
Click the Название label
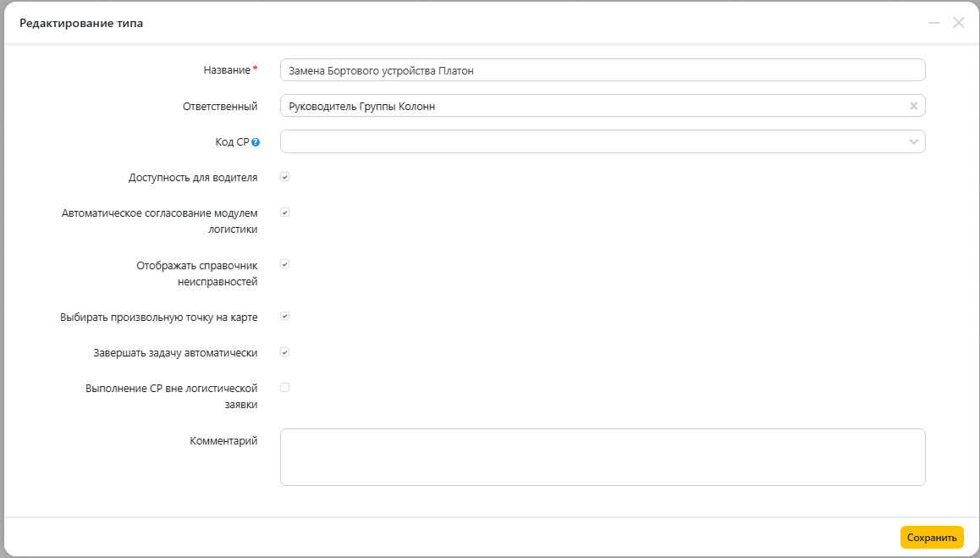pos(227,70)
